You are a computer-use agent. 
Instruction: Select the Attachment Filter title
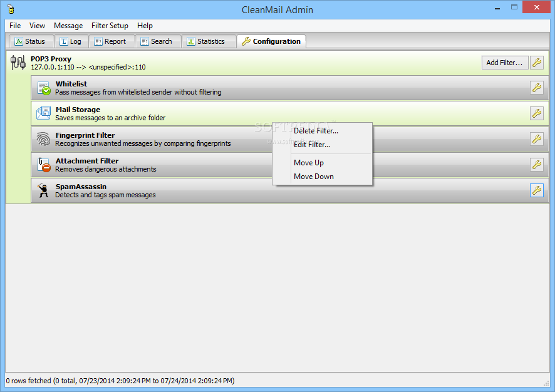point(87,161)
